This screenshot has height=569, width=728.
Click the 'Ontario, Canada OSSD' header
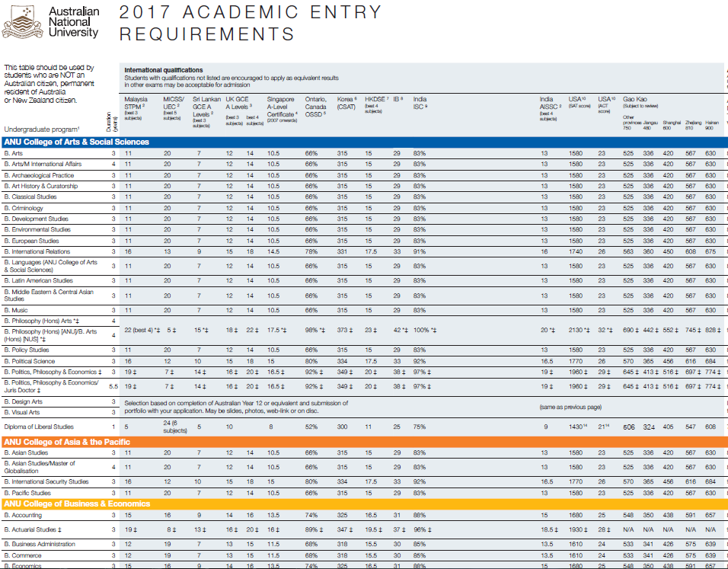(316, 107)
